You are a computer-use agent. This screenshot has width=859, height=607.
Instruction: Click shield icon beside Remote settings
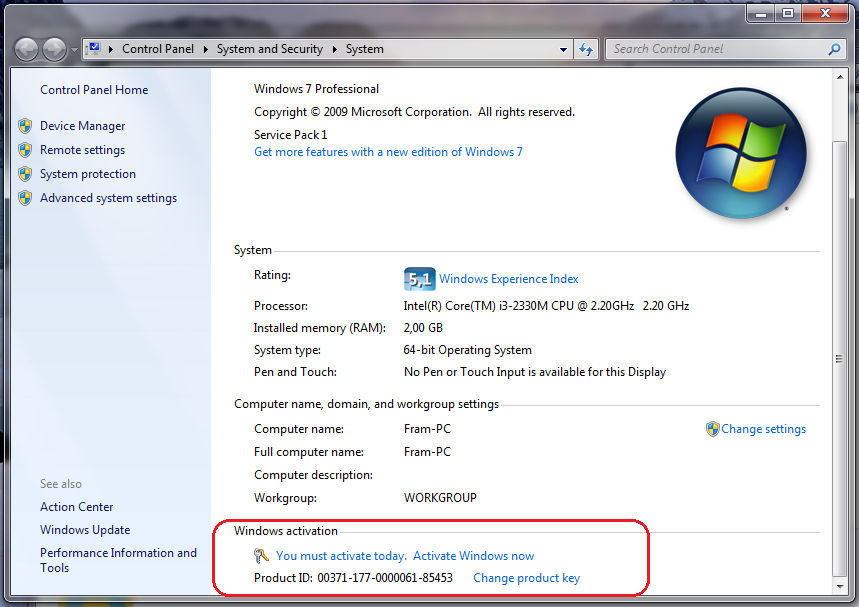[x=25, y=150]
